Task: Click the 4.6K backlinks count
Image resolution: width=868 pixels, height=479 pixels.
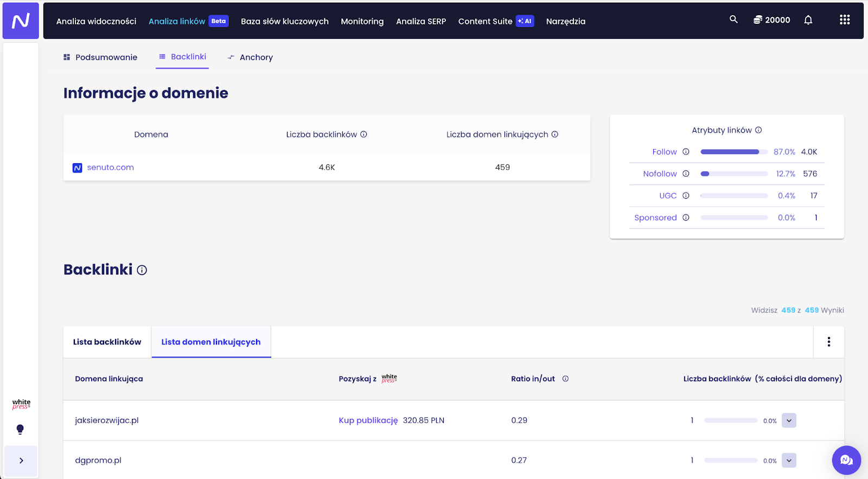Action: click(327, 168)
